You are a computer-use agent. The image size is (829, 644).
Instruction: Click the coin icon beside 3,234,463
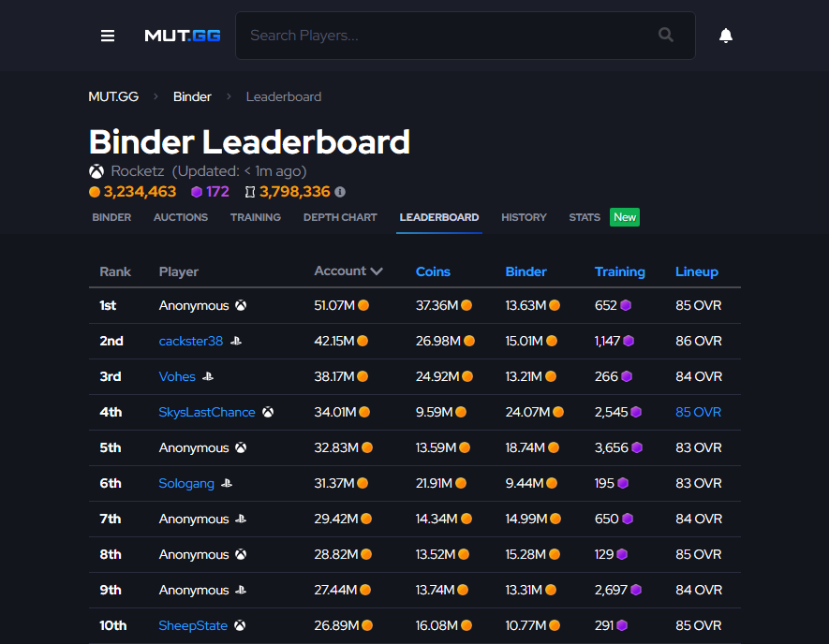(94, 192)
